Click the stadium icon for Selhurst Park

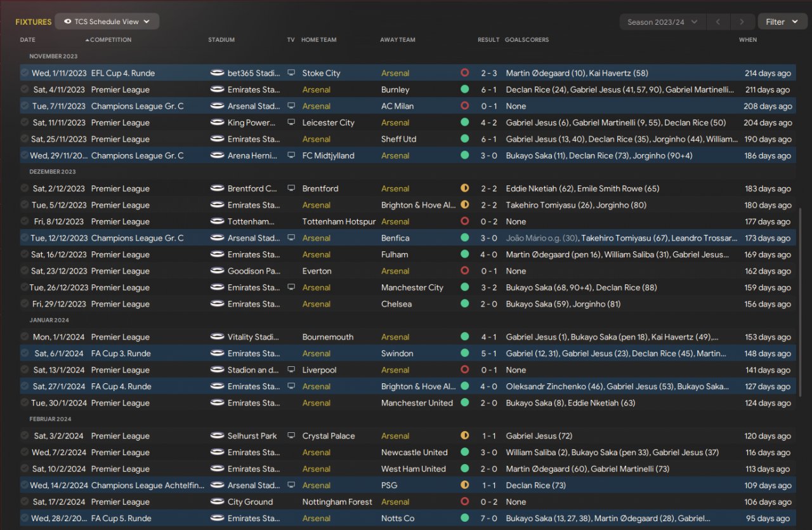[217, 436]
